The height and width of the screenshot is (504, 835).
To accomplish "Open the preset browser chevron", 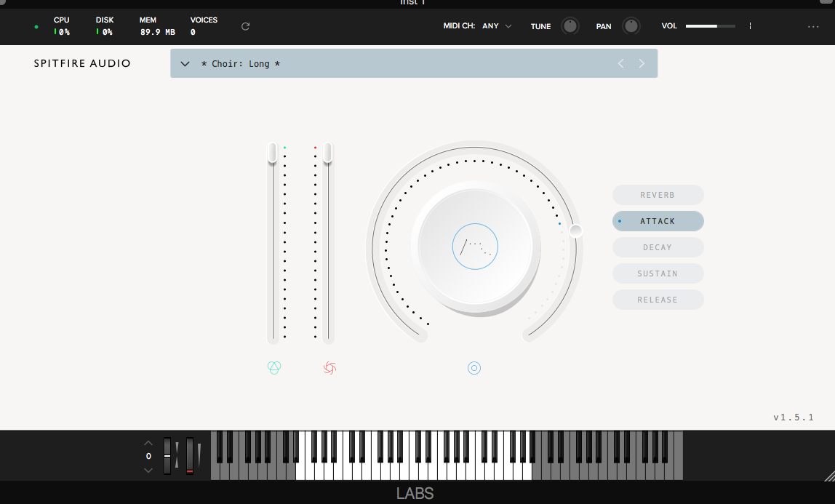I will 185,64.
